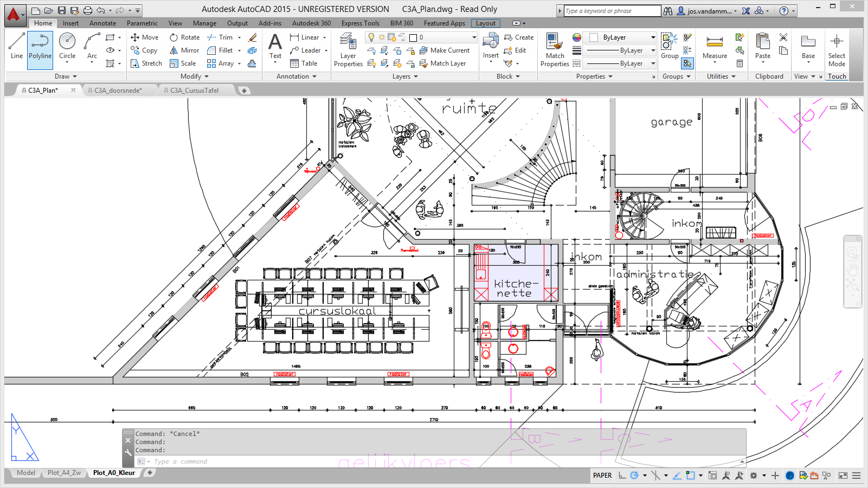This screenshot has width=868, height=488.
Task: Click the Move command
Action: (x=145, y=37)
